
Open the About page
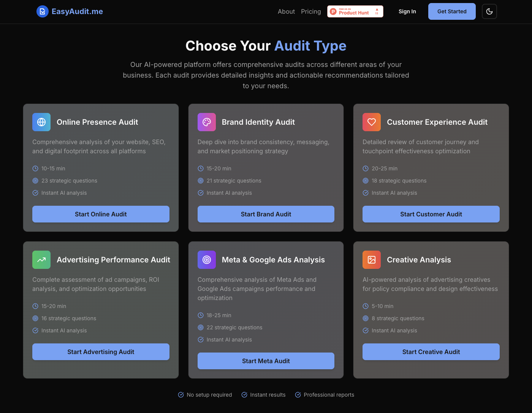pyautogui.click(x=286, y=11)
